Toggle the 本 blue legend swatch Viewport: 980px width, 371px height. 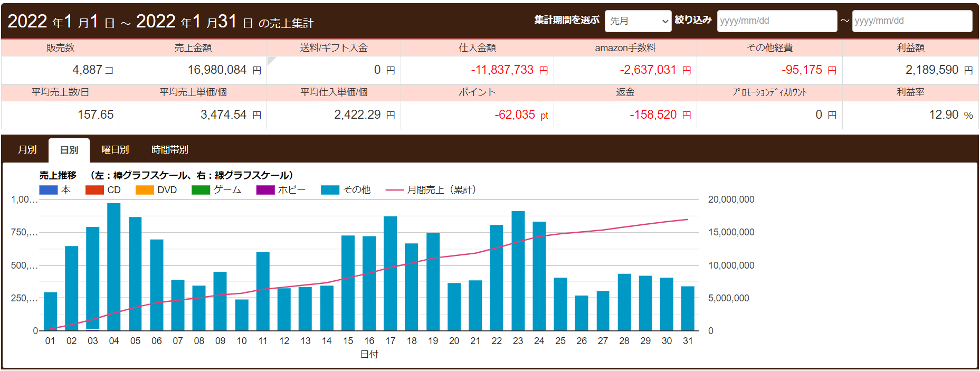coord(49,190)
